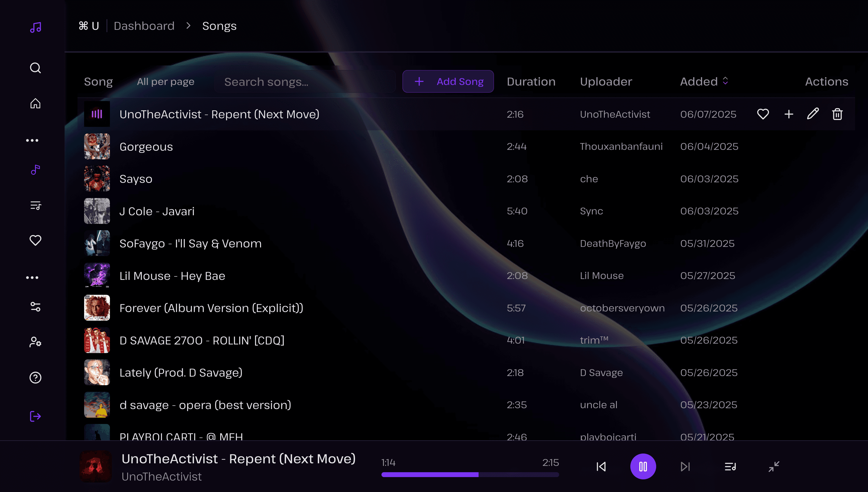Click the Duration column header
The height and width of the screenshot is (492, 868).
click(531, 82)
